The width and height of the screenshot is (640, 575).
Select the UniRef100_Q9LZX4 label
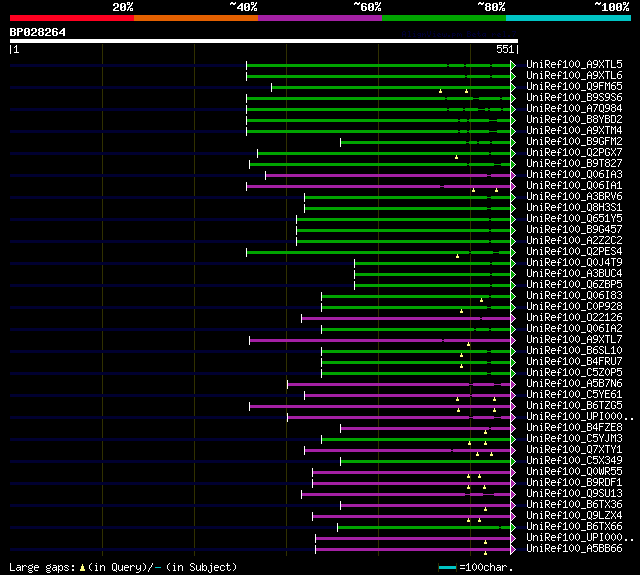574,516
